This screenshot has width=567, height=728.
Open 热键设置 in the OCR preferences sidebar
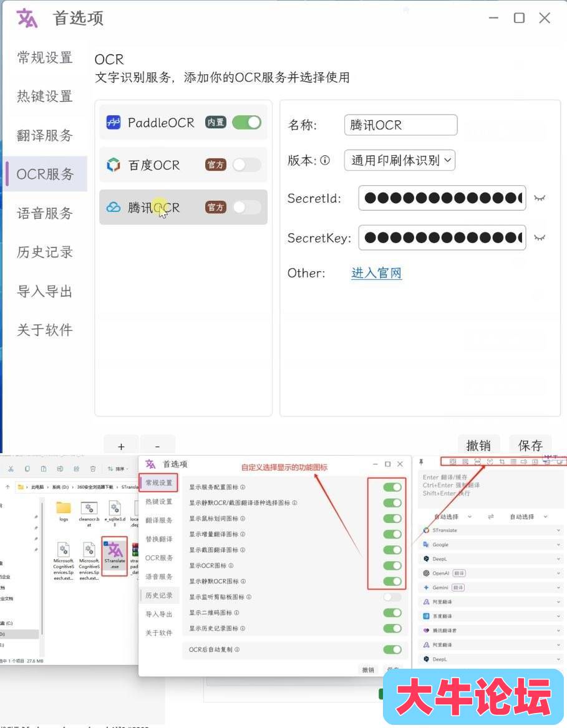45,96
